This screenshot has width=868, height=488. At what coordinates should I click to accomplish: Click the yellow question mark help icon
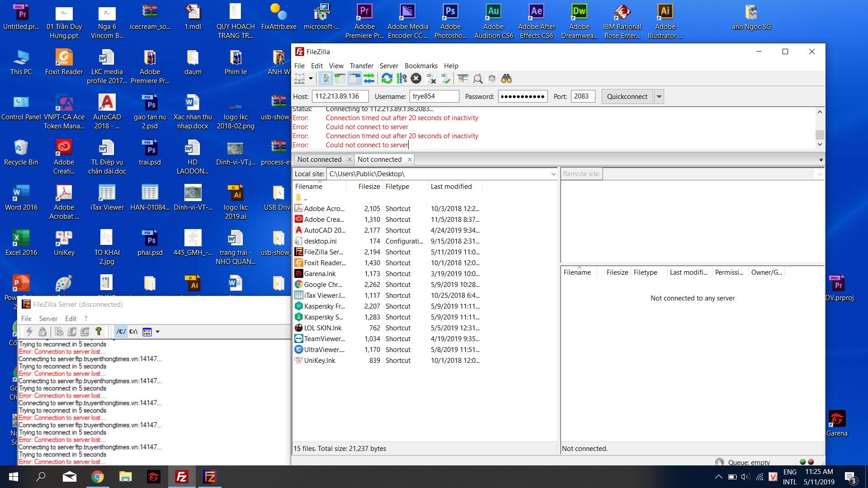(98, 332)
